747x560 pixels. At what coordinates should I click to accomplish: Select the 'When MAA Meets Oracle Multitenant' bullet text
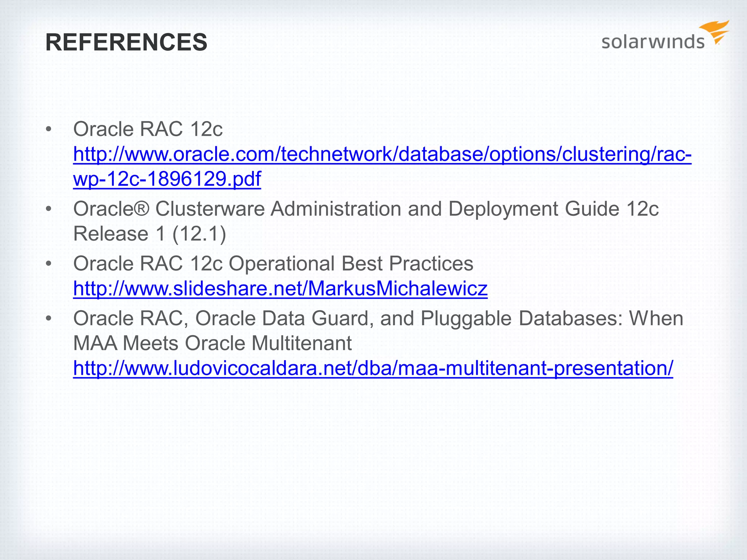378,331
